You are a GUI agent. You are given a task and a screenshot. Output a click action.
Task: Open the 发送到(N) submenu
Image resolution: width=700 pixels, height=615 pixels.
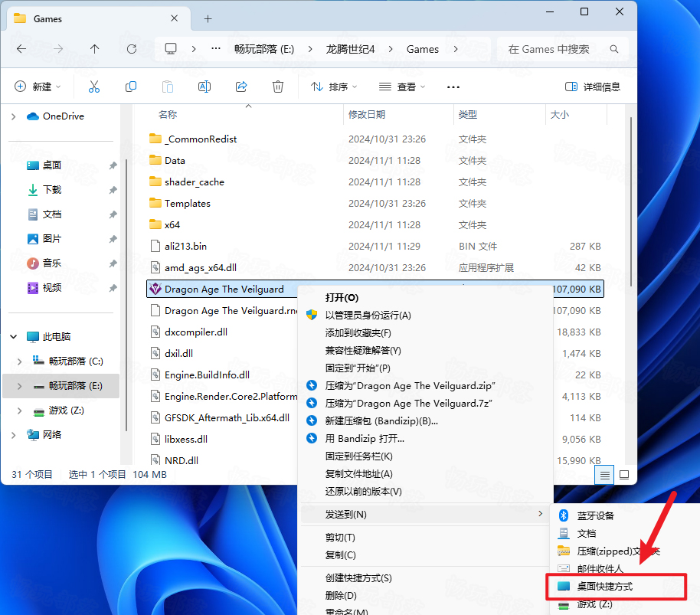(425, 514)
